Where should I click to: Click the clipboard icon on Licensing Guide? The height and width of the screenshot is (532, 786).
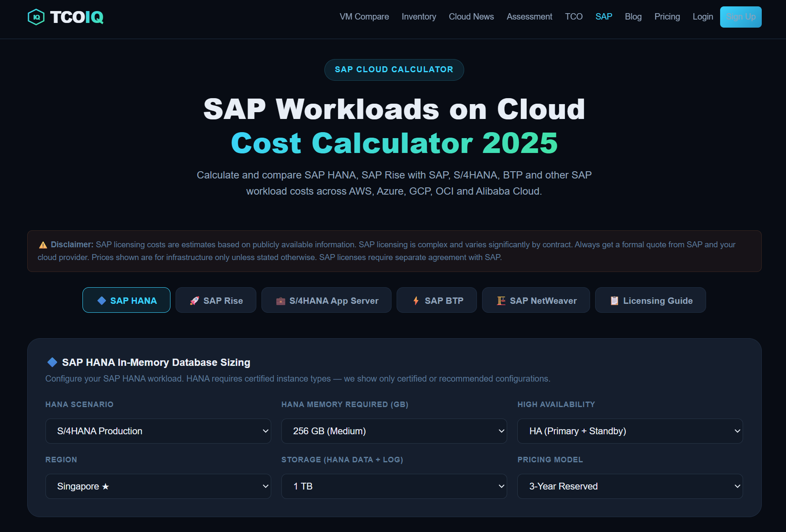pyautogui.click(x=614, y=300)
